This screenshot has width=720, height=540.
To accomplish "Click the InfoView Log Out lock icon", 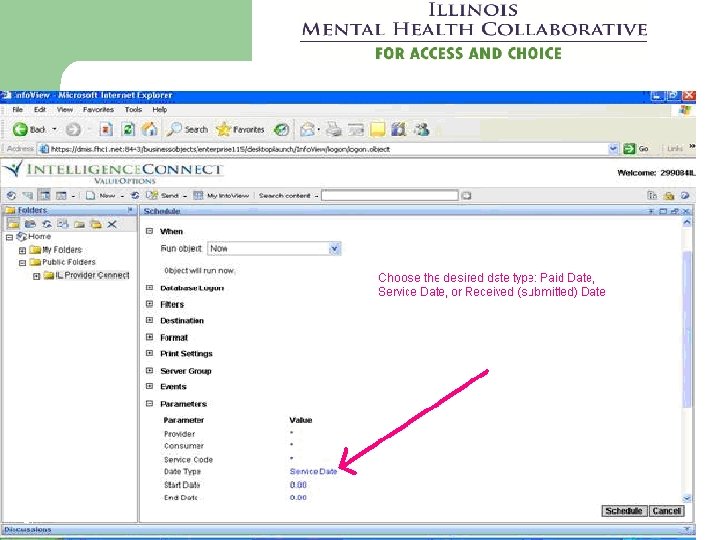I will pos(669,196).
